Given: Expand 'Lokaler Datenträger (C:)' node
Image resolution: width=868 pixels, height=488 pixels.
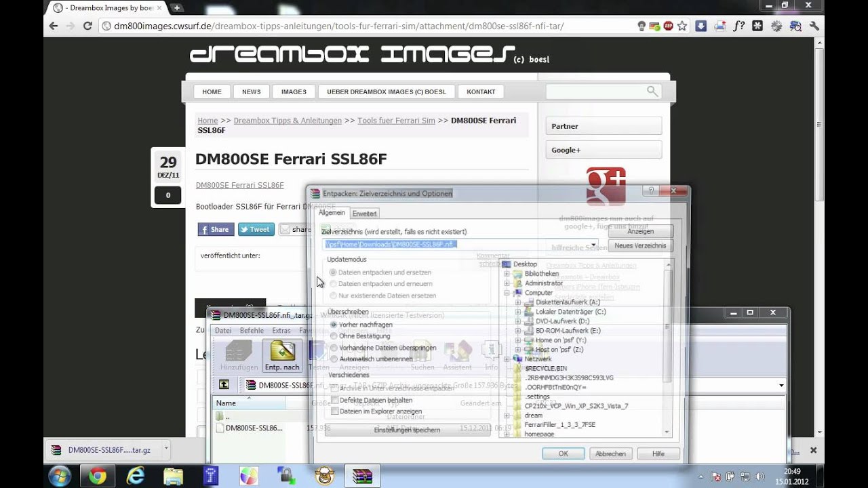Looking at the screenshot, I should (518, 312).
